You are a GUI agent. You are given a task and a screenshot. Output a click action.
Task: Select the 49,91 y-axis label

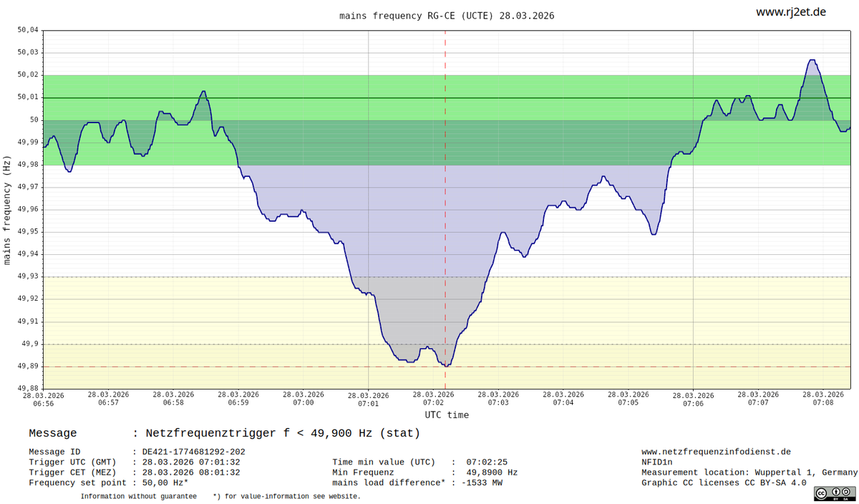pos(27,321)
